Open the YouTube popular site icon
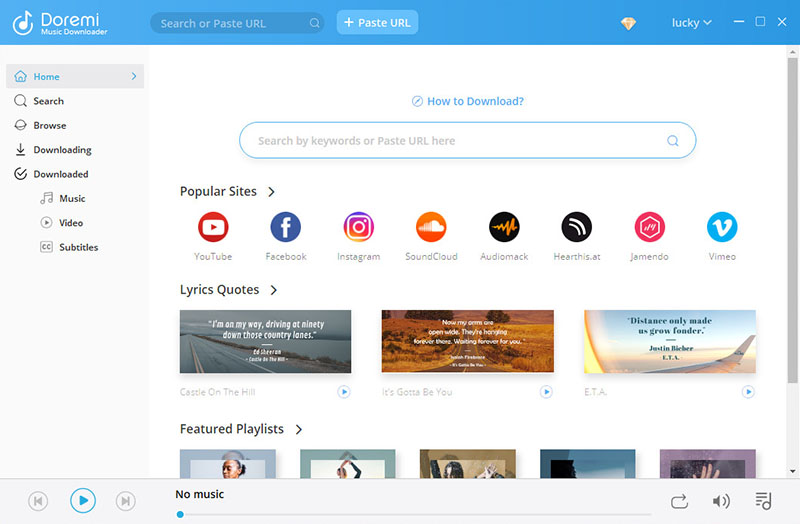The image size is (800, 524). point(213,227)
